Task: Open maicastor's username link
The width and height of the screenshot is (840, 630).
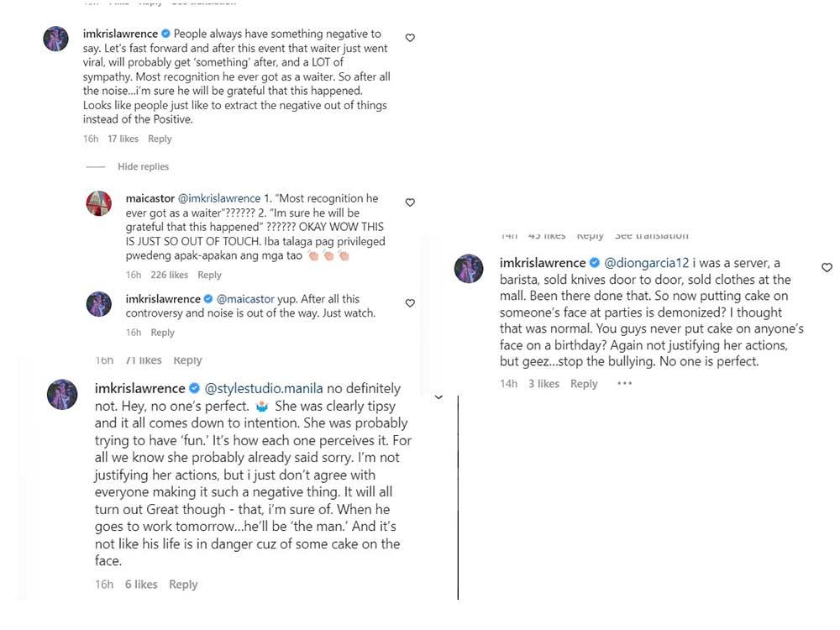Action: pos(150,199)
